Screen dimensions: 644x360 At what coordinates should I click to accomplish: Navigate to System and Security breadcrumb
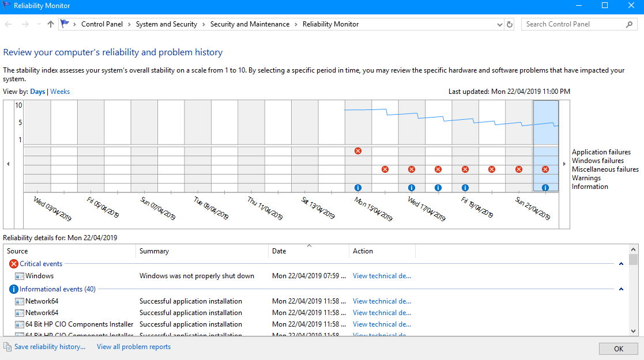[167, 24]
